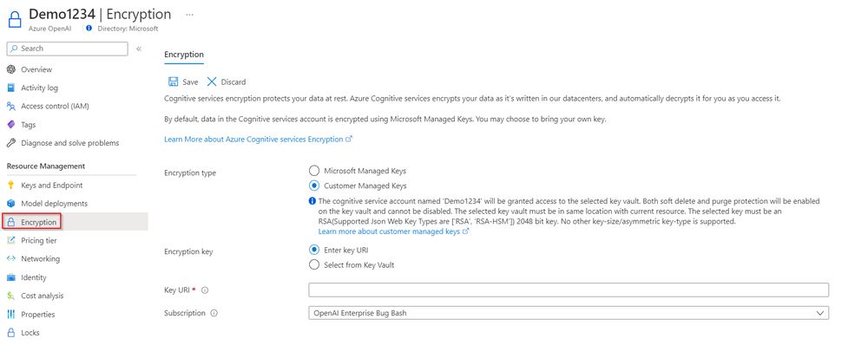Click the purple Tags icon
The image size is (868, 345).
pos(11,125)
